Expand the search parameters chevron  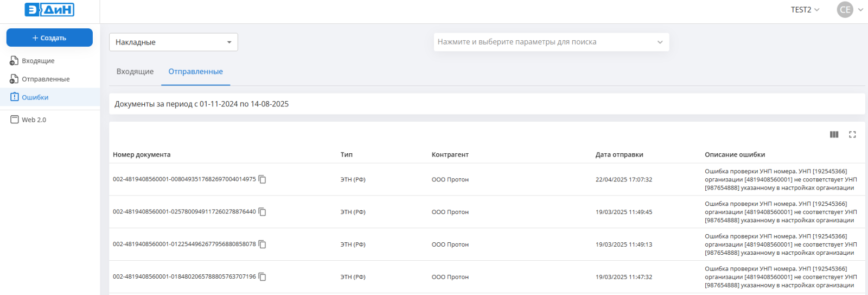[x=660, y=42]
